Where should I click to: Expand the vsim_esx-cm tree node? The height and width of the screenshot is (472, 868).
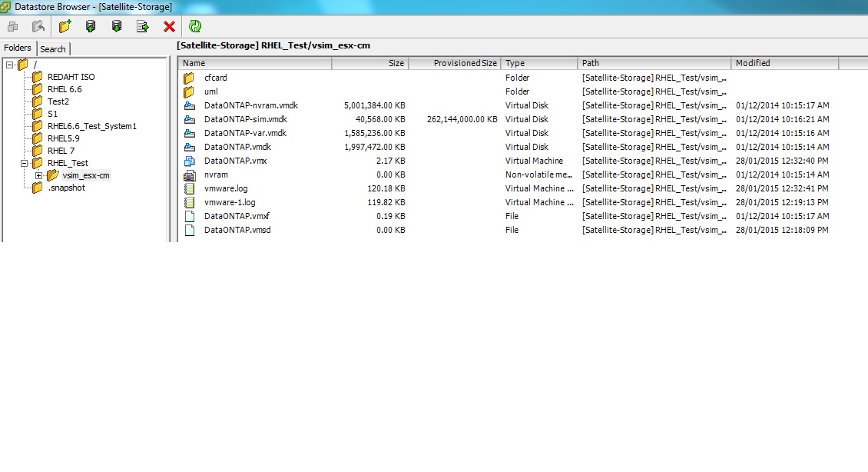tap(38, 175)
